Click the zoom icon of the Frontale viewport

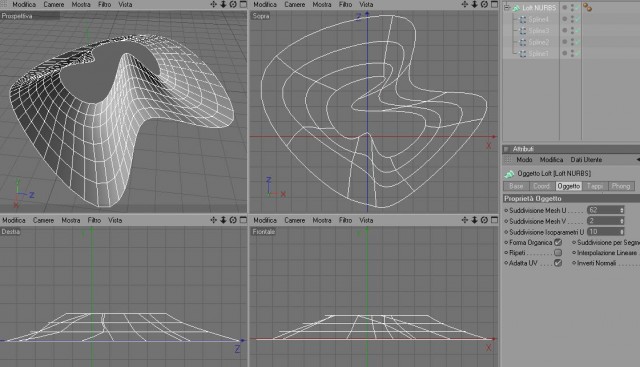(x=474, y=220)
